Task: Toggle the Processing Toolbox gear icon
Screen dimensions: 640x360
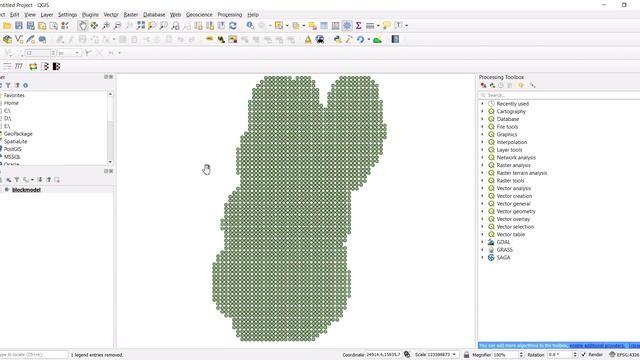Action: 347,26
